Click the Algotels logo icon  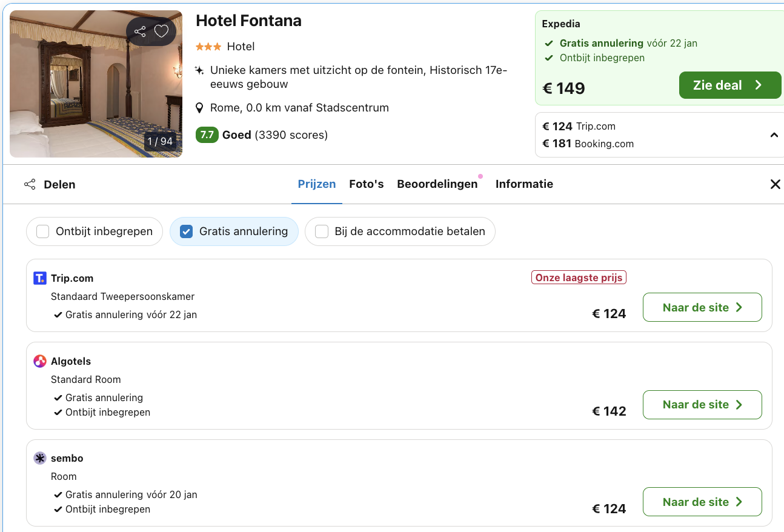[x=39, y=361]
